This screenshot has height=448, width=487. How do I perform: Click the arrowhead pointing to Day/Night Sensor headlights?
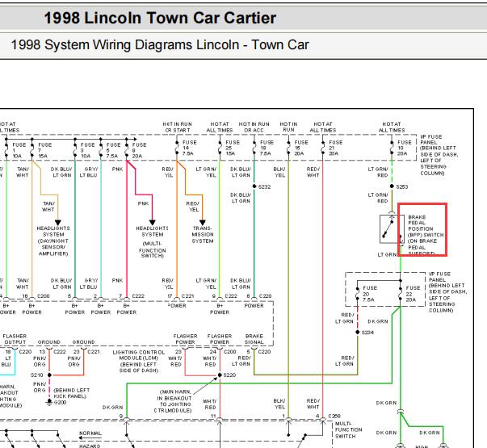[58, 222]
